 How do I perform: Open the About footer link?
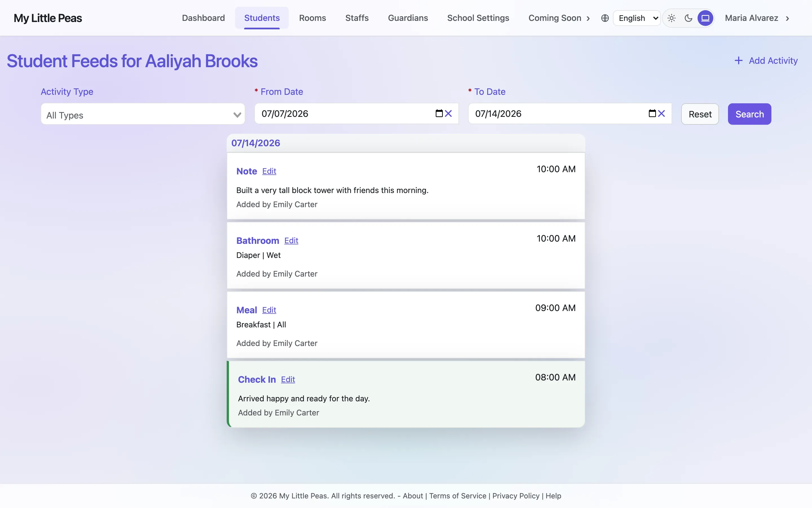(413, 496)
